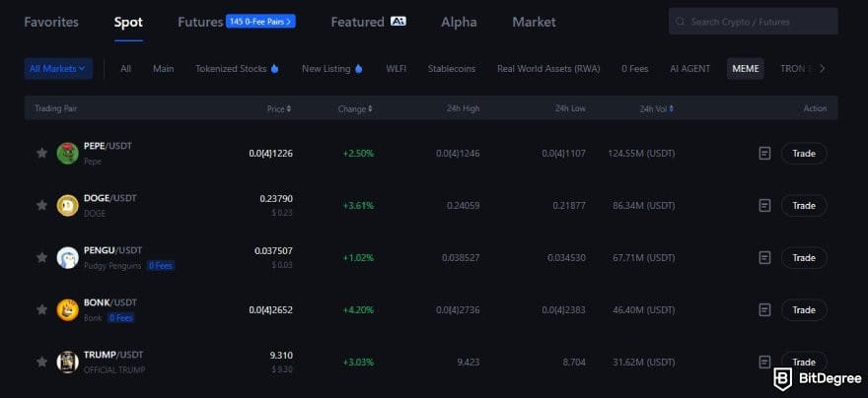Screen dimensions: 868x398
Task: Show more category filters with right chevron
Action: pos(822,69)
